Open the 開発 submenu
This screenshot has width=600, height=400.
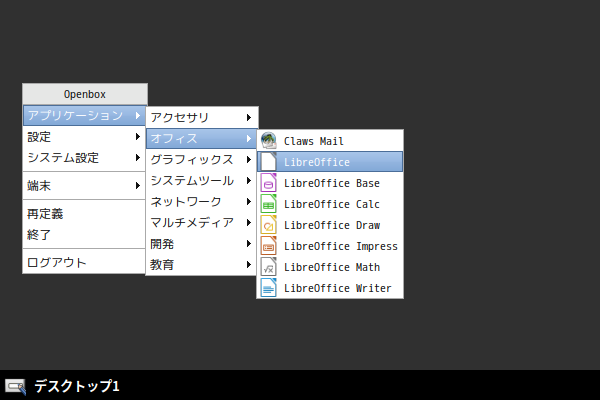coord(202,244)
